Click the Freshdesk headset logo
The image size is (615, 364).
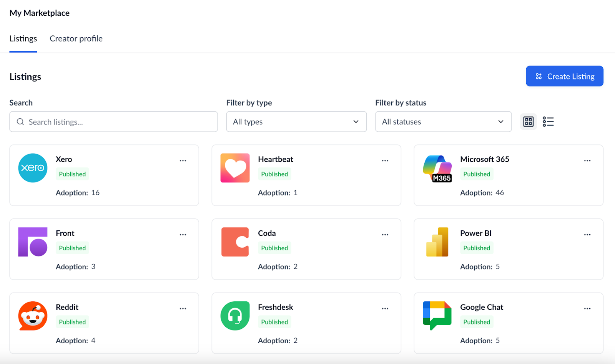pos(235,316)
